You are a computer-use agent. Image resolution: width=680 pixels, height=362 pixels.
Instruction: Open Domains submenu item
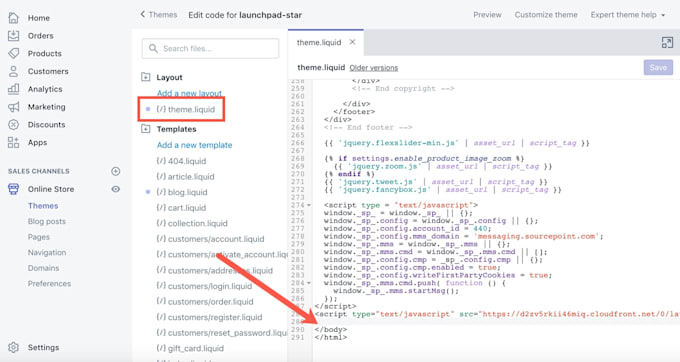pyautogui.click(x=43, y=268)
